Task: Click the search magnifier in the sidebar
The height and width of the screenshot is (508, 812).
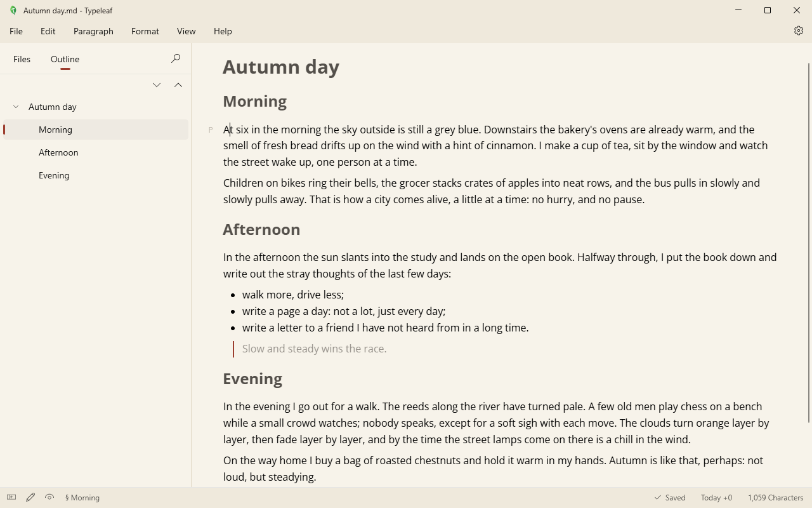Action: click(176, 58)
